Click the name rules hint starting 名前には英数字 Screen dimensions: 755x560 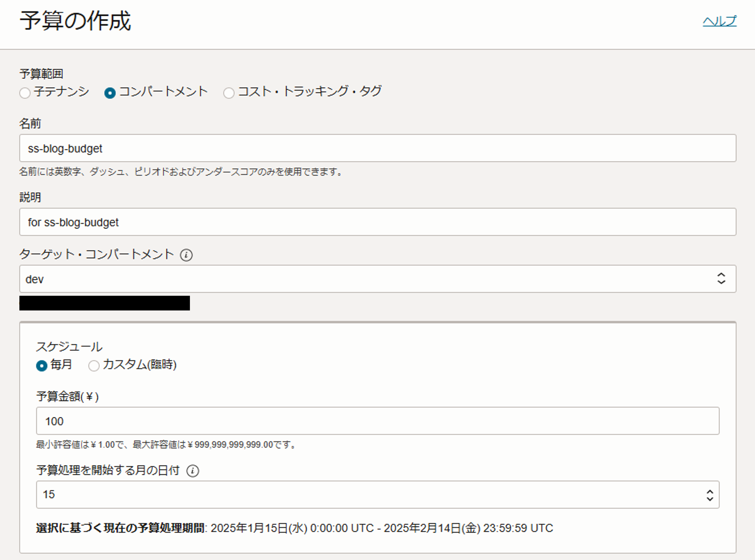tap(181, 172)
